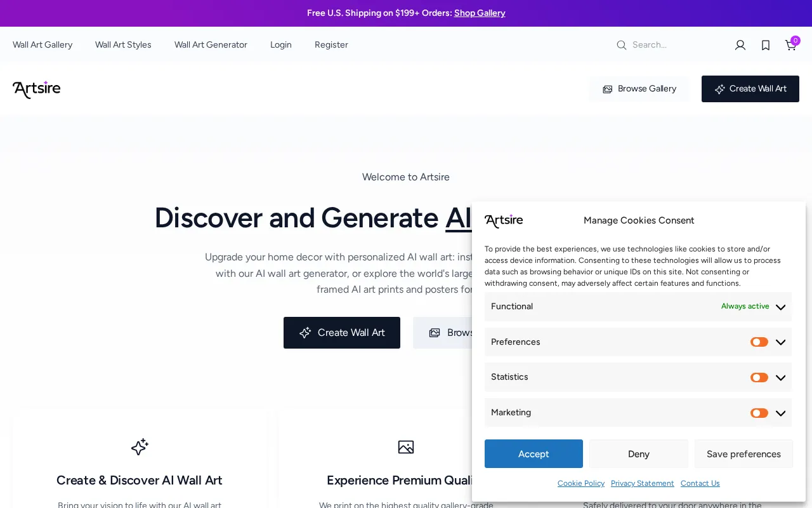Click the Artsire logo in header

36,89
